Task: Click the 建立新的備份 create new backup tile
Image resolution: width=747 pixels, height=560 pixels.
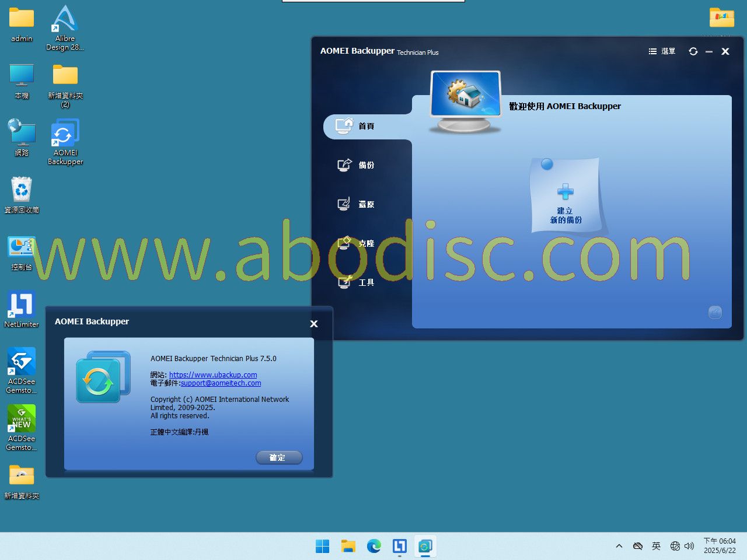Action: tap(566, 195)
